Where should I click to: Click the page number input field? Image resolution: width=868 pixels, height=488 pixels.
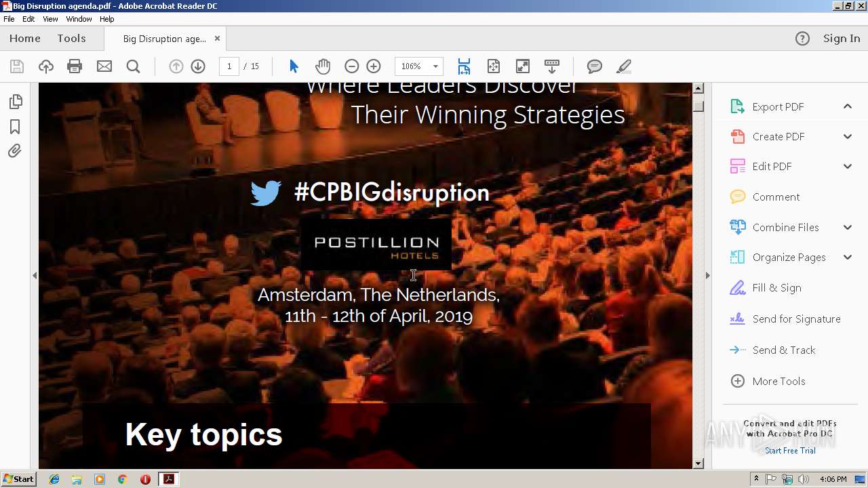click(229, 66)
